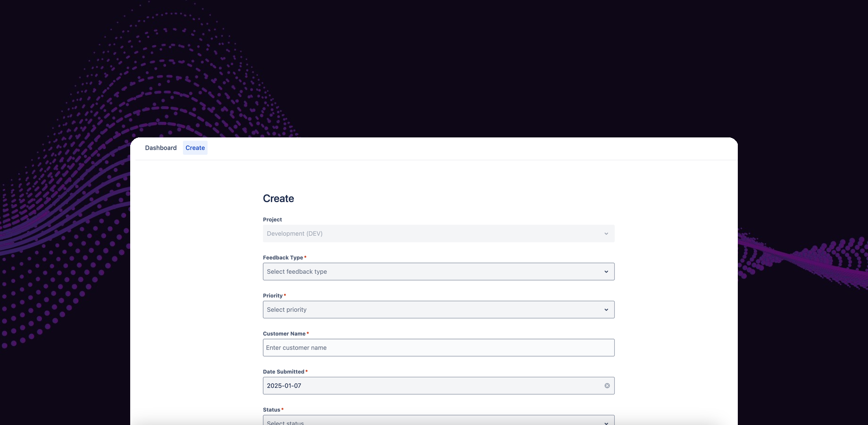
Task: Click the Date Submitted field label
Action: [x=284, y=372]
